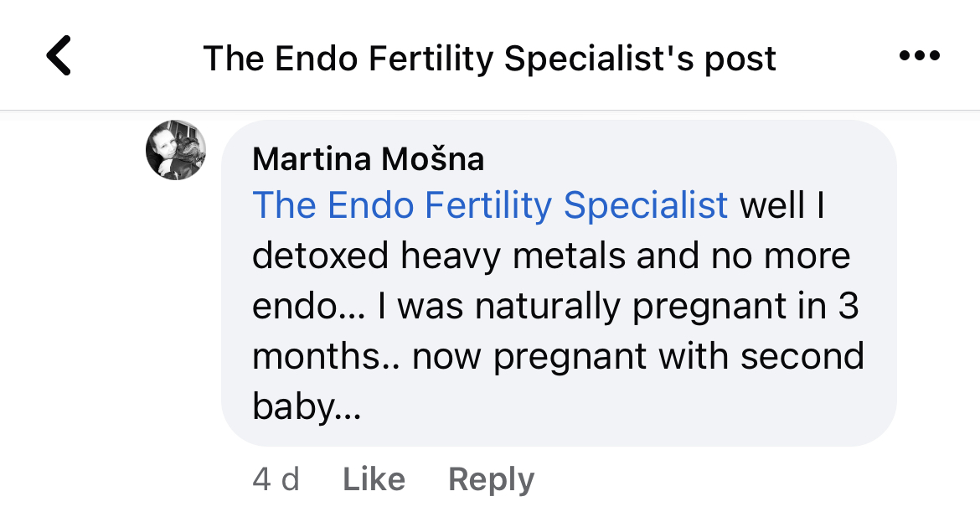Click "The Endo Fertility Specialist's post" heading
The width and height of the screenshot is (980, 512).
(489, 58)
